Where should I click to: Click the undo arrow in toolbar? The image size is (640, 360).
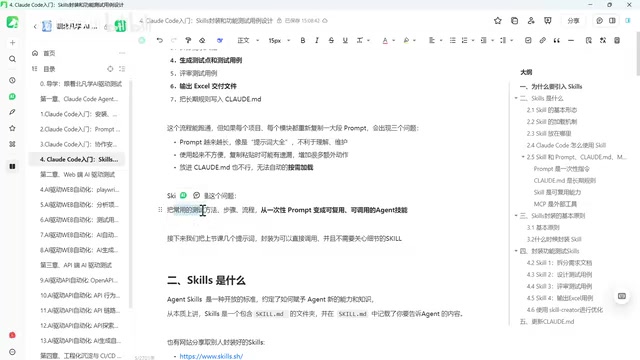[160, 40]
